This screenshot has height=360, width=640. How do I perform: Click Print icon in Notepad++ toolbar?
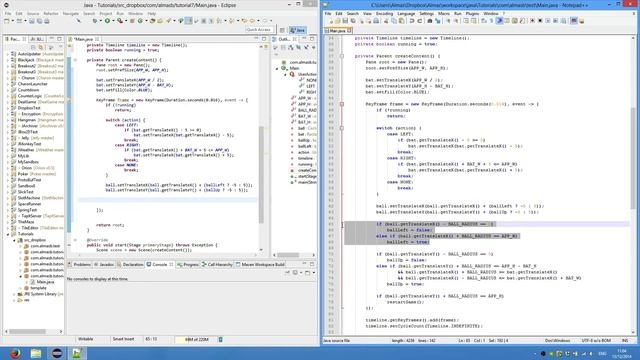point(376,21)
